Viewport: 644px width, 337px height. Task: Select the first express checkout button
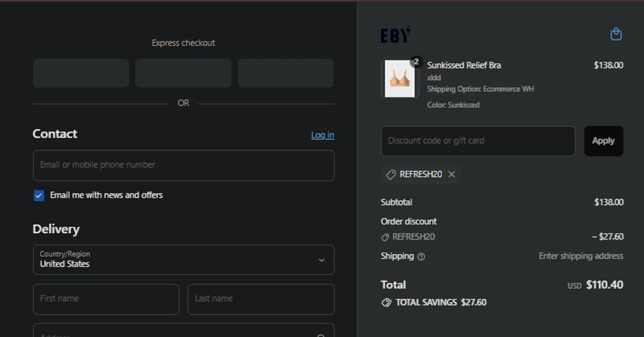[x=81, y=73]
